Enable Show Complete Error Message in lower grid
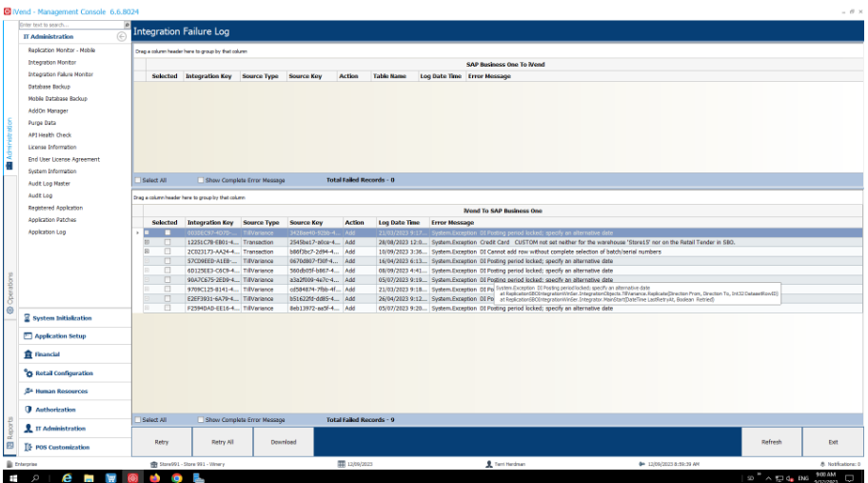The width and height of the screenshot is (868, 483). click(x=201, y=420)
